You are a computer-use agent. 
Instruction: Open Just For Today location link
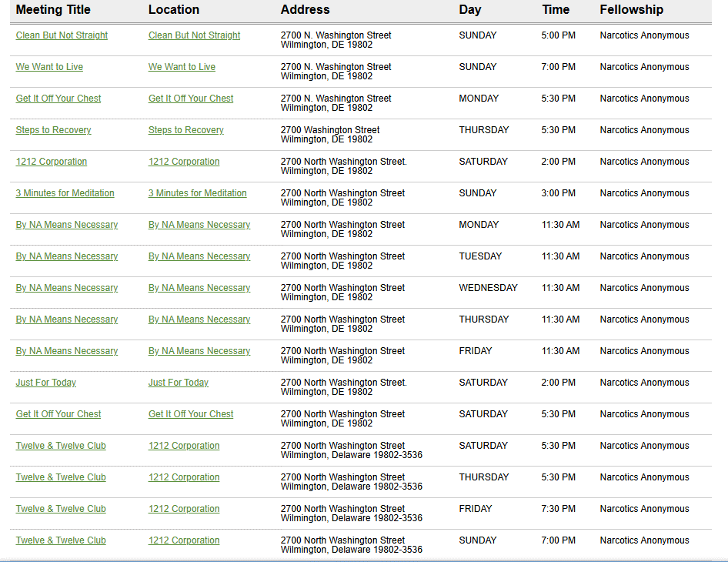pyautogui.click(x=179, y=383)
